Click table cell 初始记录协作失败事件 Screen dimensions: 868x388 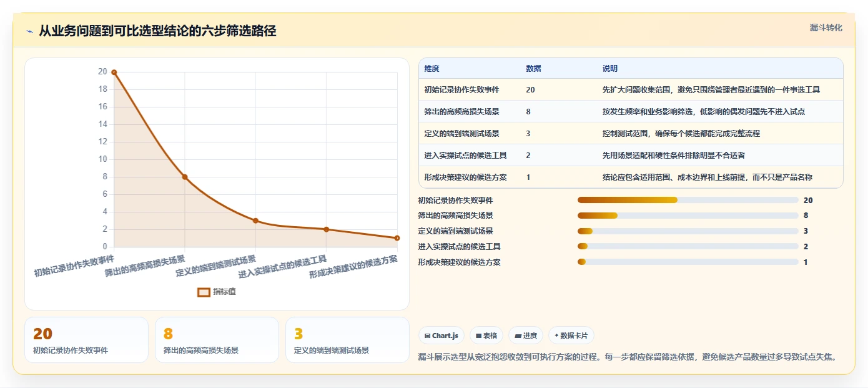(461, 90)
